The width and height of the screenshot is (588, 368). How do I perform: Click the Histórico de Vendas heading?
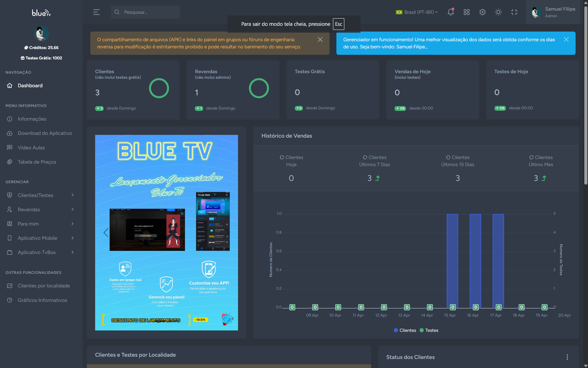click(x=287, y=136)
